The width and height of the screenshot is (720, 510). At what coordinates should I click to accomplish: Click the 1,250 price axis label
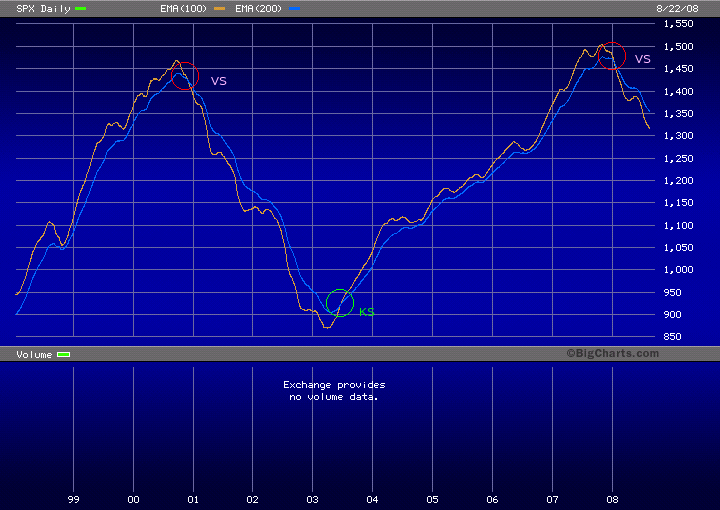(678, 158)
